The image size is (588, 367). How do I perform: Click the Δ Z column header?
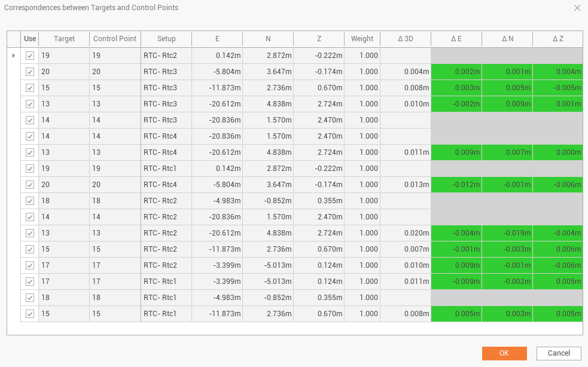point(557,39)
